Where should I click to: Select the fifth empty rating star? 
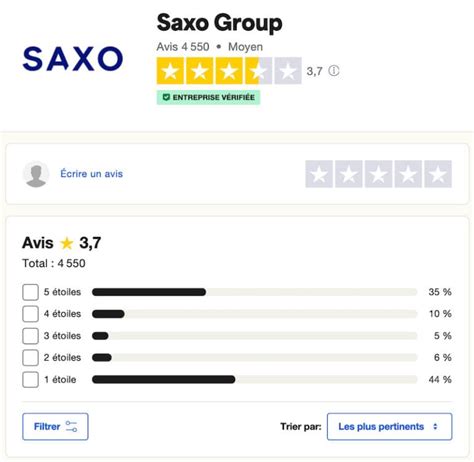point(438,174)
